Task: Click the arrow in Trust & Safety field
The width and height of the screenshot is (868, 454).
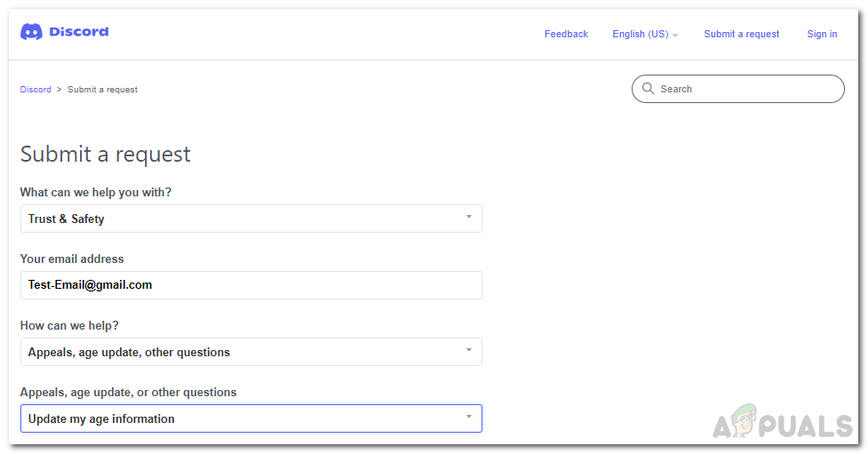Action: coord(468,217)
